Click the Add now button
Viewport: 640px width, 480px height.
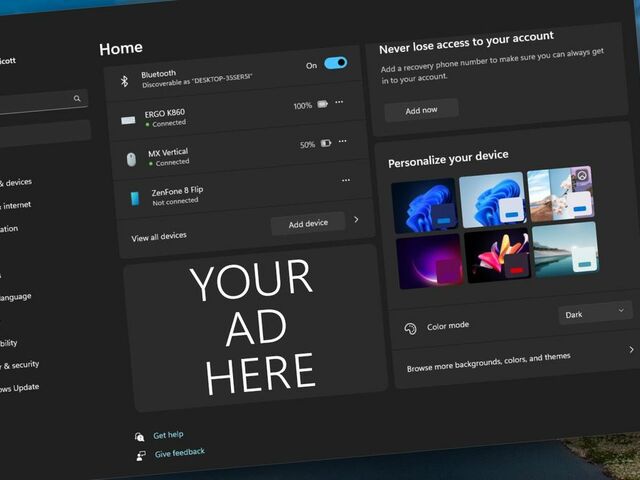pos(421,110)
